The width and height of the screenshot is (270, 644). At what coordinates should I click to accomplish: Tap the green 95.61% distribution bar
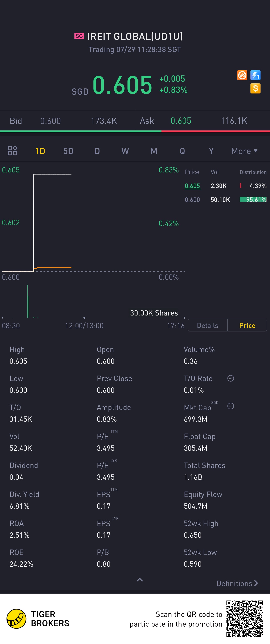coord(253,200)
